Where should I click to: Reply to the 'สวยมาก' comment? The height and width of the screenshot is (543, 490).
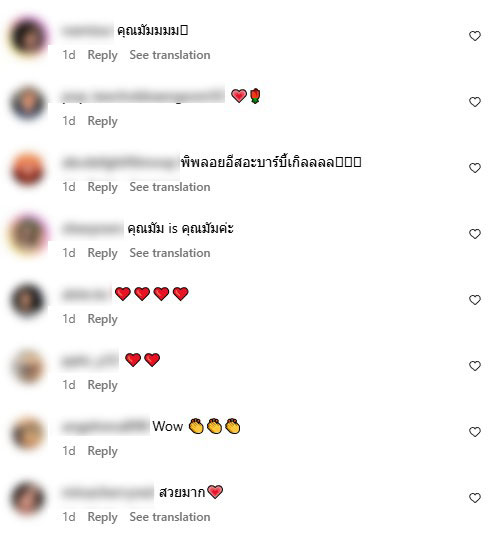[103, 517]
